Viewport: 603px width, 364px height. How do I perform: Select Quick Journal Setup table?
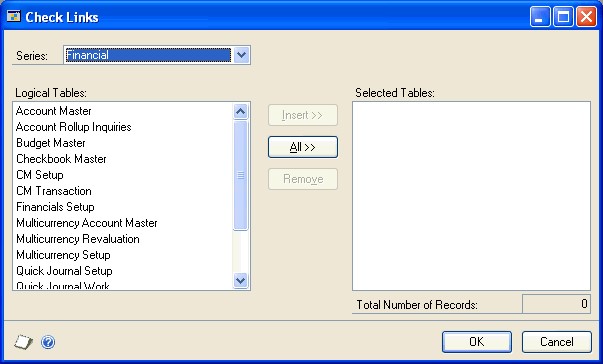click(64, 271)
